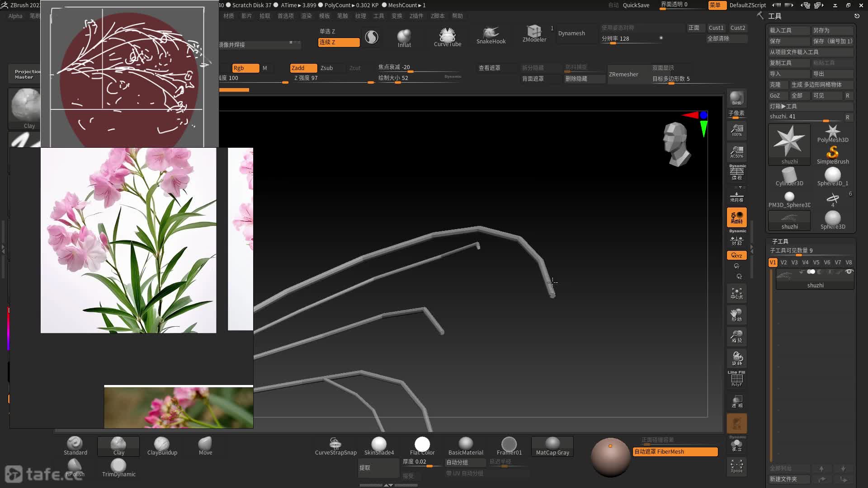The height and width of the screenshot is (488, 868).
Task: Click the 缩放 zoom view icon
Action: [736, 336]
